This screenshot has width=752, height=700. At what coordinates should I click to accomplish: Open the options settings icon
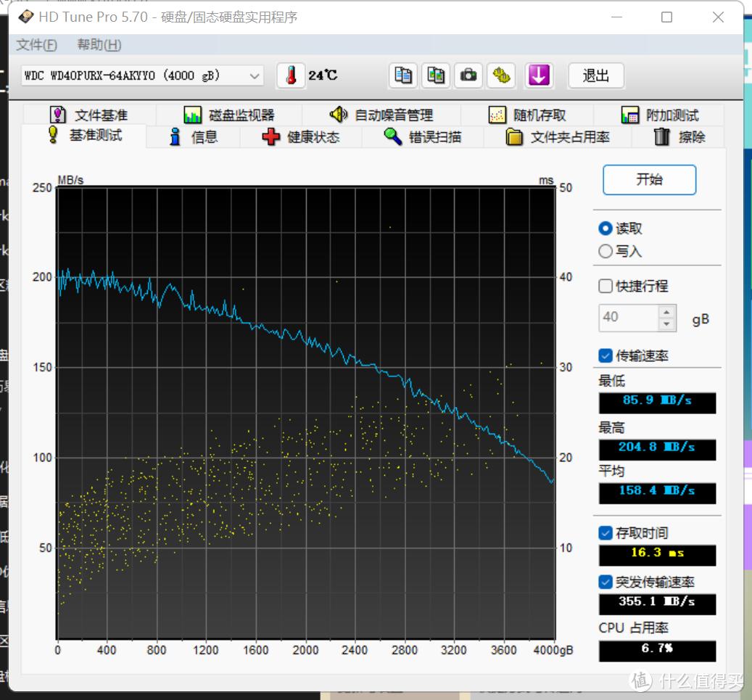[x=501, y=75]
